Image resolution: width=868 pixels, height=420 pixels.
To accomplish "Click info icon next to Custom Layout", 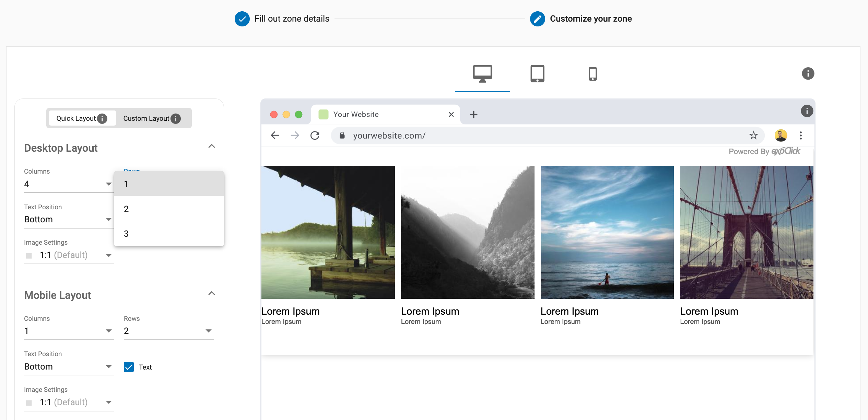I will (x=176, y=119).
